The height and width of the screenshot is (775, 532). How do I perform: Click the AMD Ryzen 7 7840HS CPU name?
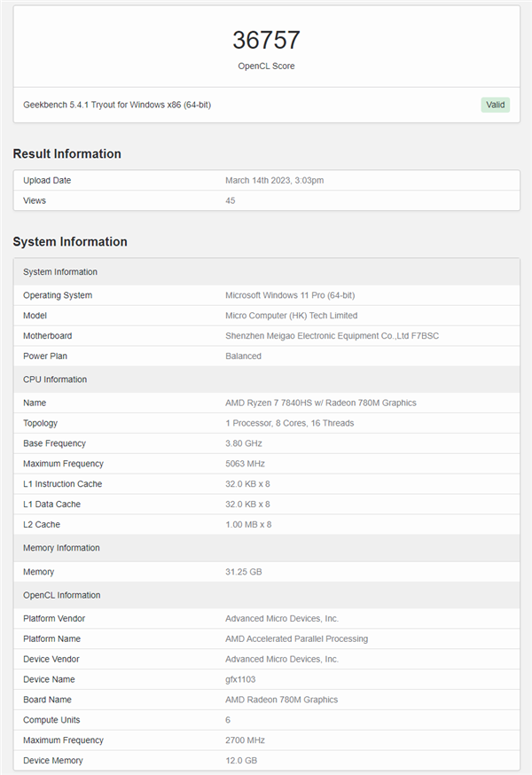[320, 403]
